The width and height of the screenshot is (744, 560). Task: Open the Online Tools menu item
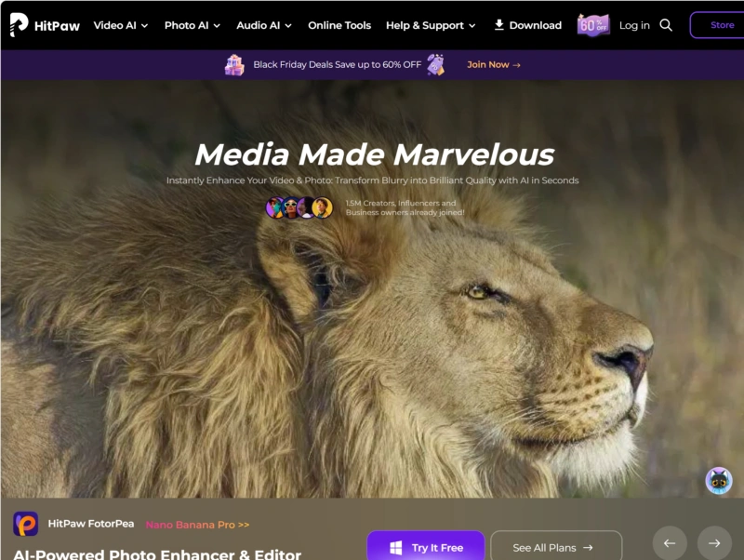tap(339, 25)
